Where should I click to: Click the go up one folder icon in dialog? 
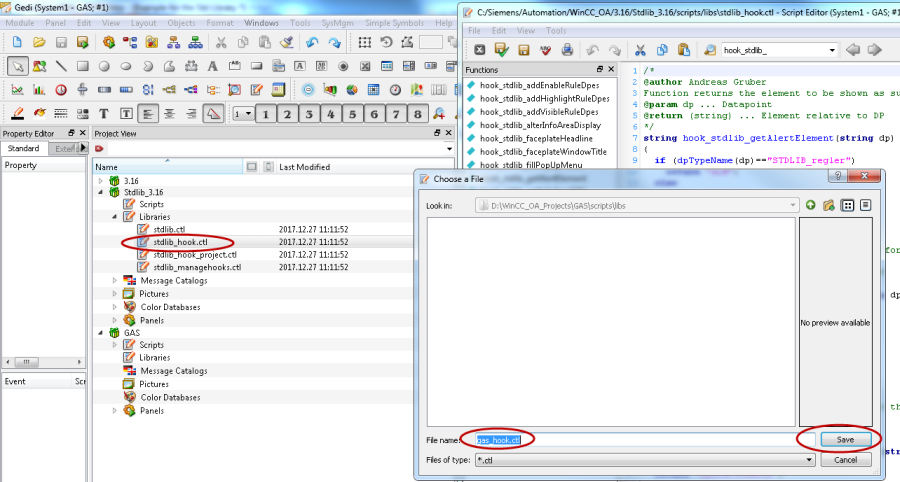point(810,205)
